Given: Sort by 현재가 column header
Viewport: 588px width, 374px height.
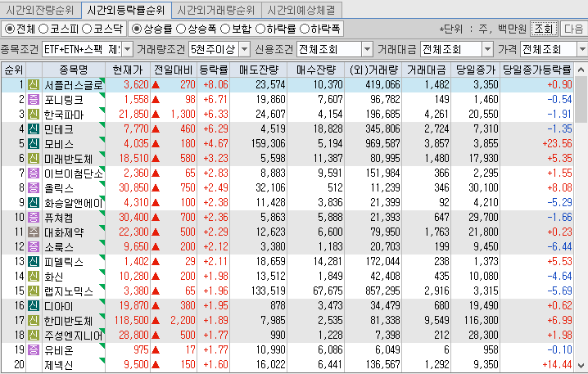Looking at the screenshot, I should pyautogui.click(x=128, y=70).
